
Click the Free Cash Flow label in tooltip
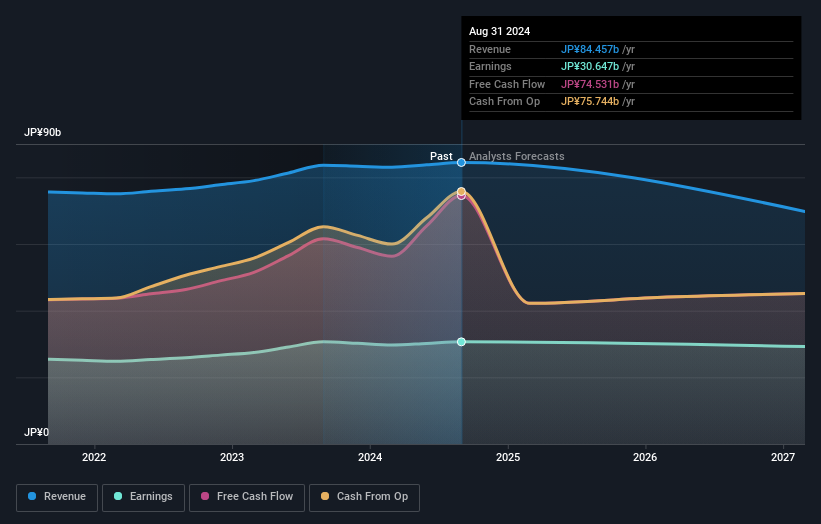[507, 84]
